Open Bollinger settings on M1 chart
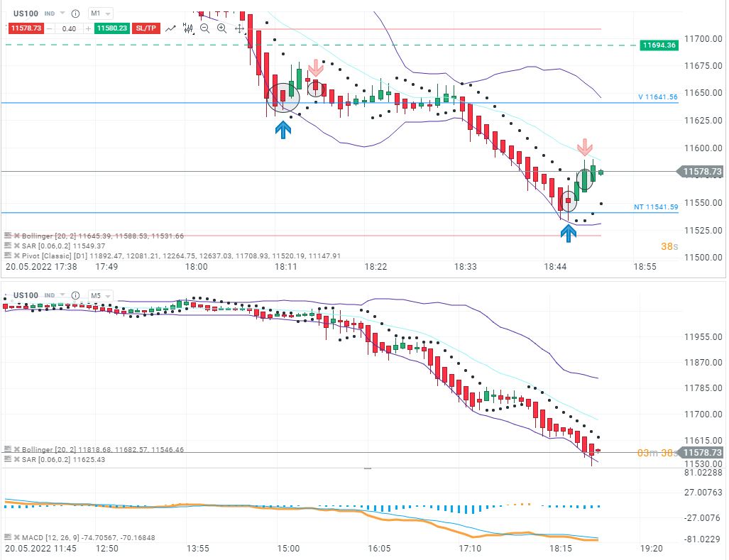729x560 pixels. tap(7, 236)
